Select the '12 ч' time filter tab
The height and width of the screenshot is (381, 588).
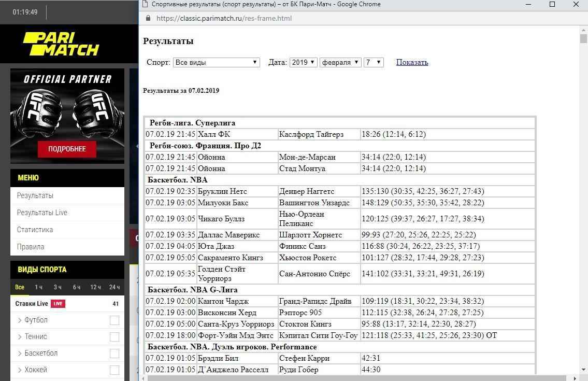click(96, 287)
